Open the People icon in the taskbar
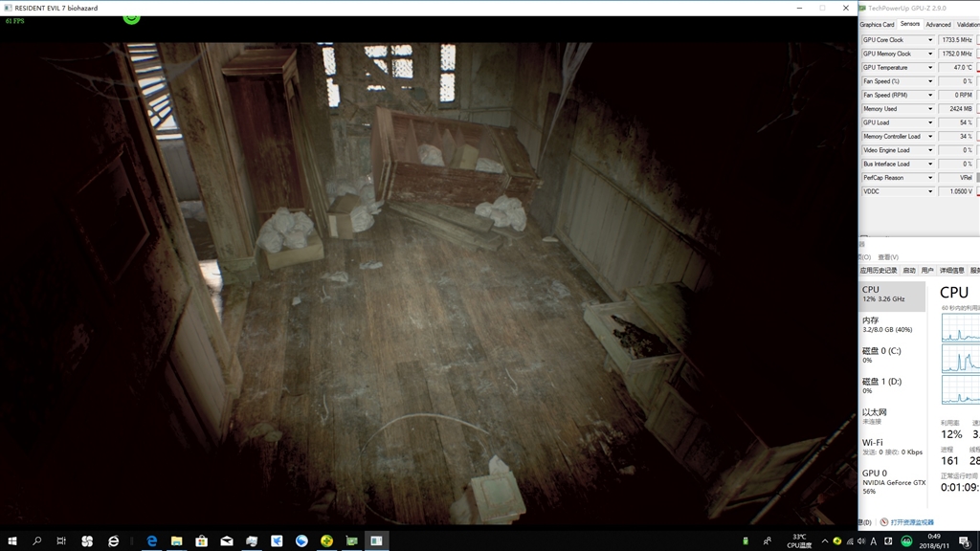The height and width of the screenshot is (551, 980). [768, 541]
